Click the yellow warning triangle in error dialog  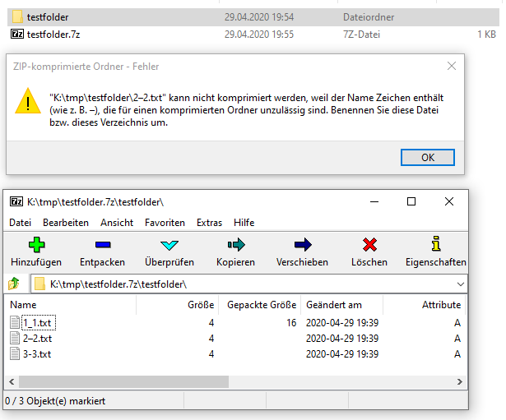pos(28,101)
